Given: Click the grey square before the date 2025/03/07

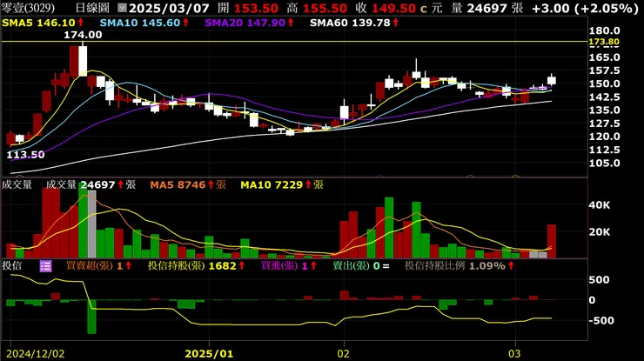Looking at the screenshot, I should pos(122,8).
